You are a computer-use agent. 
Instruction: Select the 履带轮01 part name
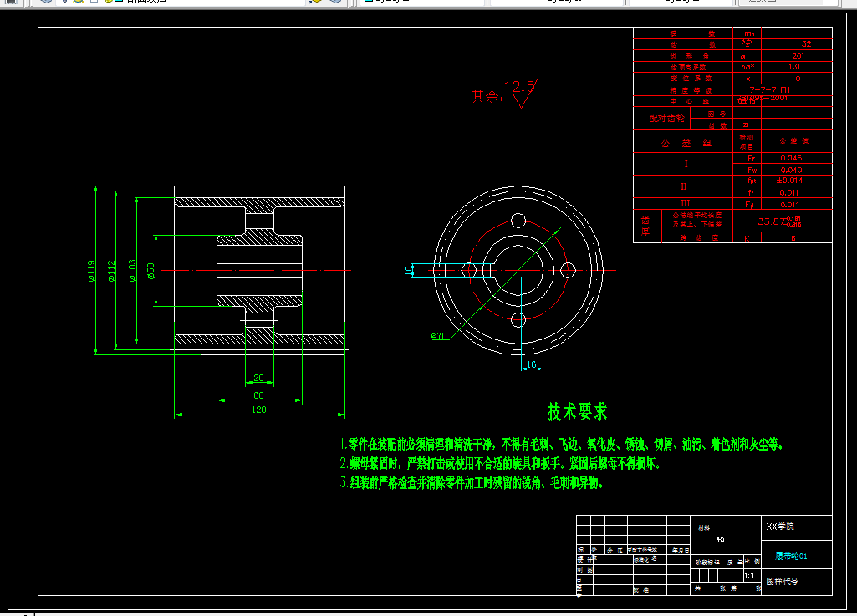(791, 557)
